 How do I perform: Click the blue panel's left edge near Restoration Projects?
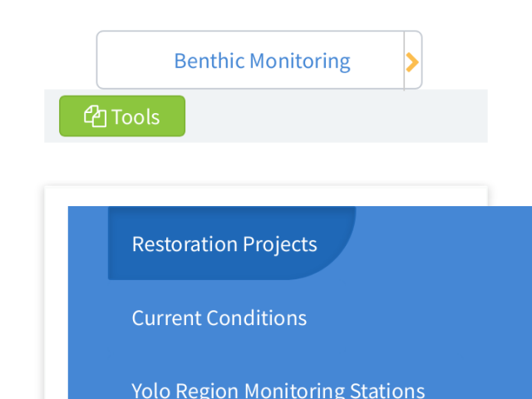coord(88,243)
